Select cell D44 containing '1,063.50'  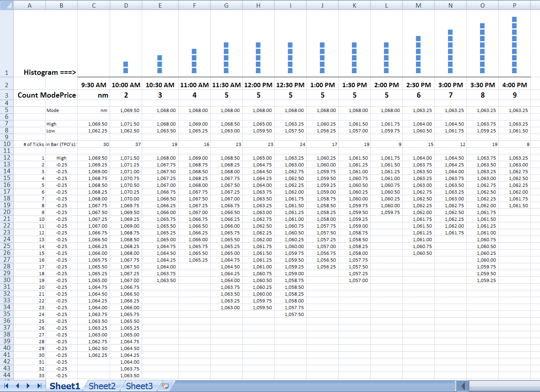[126, 376]
